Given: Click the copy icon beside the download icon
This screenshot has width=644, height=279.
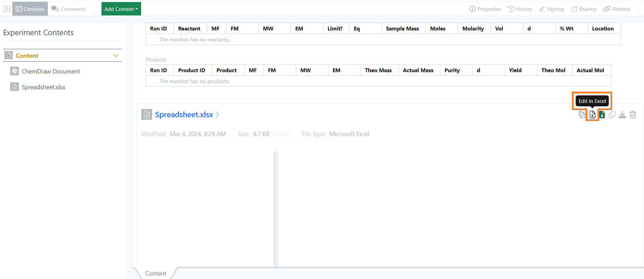Looking at the screenshot, I should tap(612, 115).
